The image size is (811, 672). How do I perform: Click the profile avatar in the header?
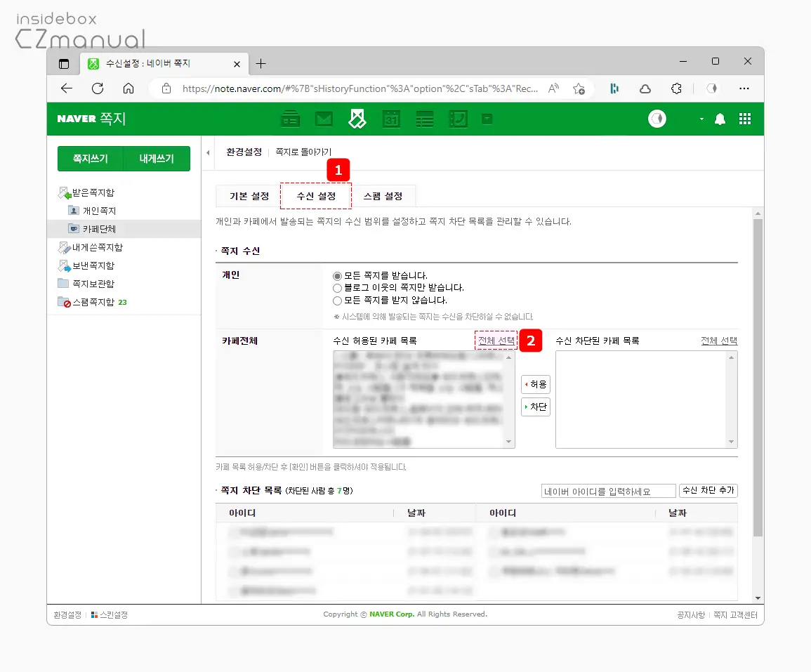657,119
